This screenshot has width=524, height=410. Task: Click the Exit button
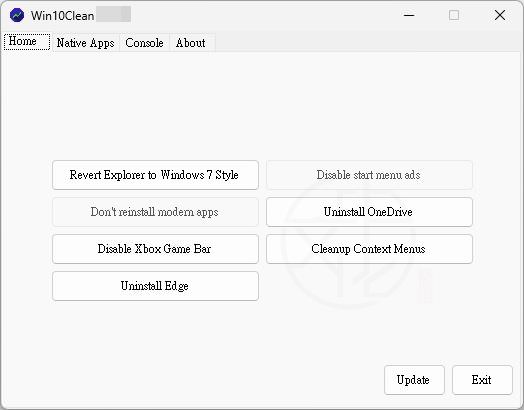tap(482, 380)
